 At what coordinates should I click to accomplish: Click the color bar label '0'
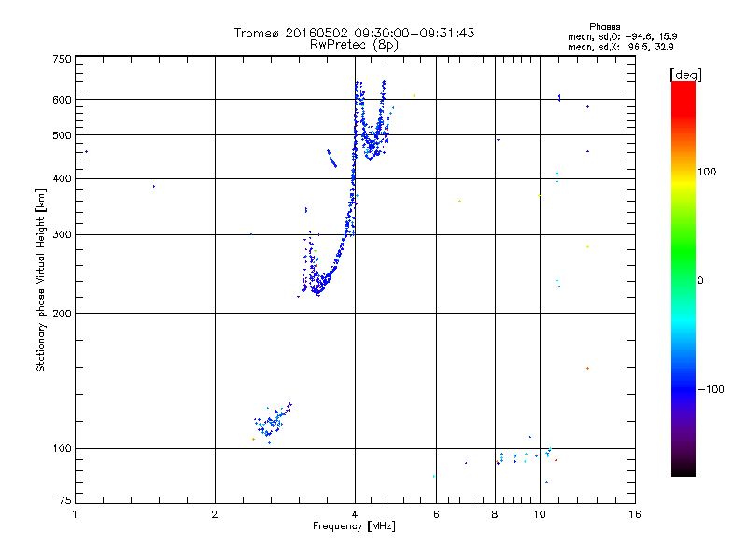point(700,281)
